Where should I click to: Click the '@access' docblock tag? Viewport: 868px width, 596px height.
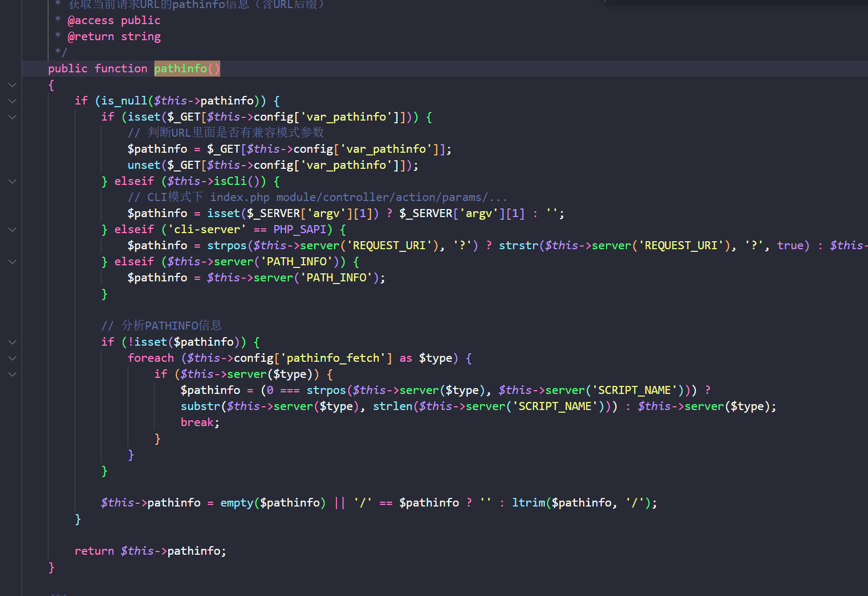(91, 20)
